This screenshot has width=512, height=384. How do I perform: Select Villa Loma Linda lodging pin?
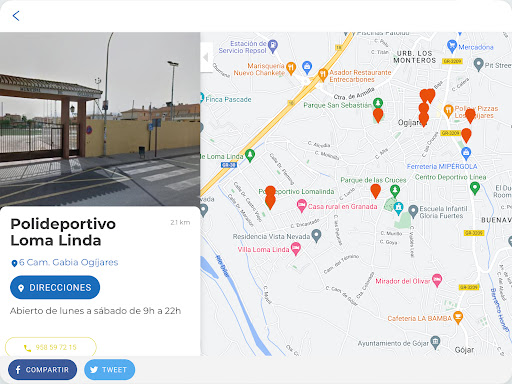(296, 249)
